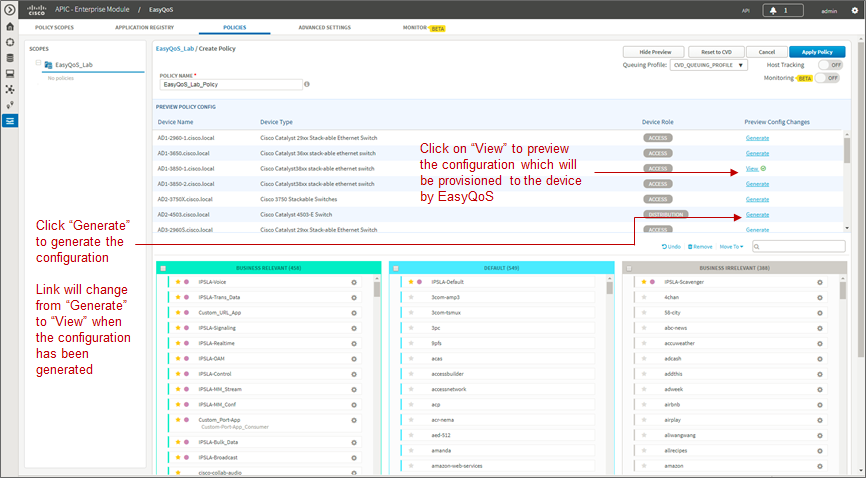The width and height of the screenshot is (866, 478).
Task: Click the Hide Preview button
Action: (655, 52)
